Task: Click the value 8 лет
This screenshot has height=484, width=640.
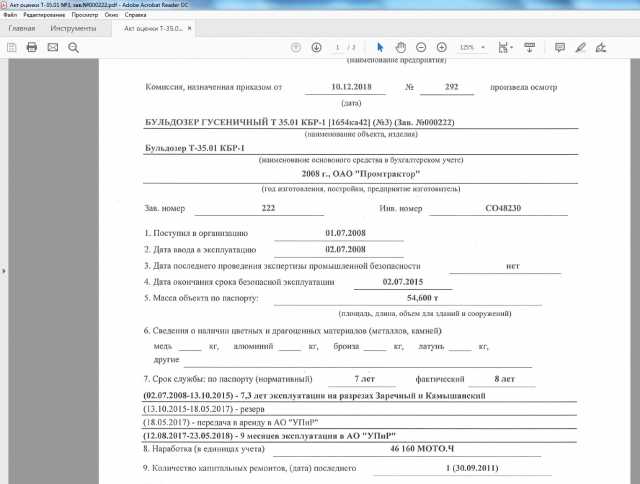Action: point(504,379)
